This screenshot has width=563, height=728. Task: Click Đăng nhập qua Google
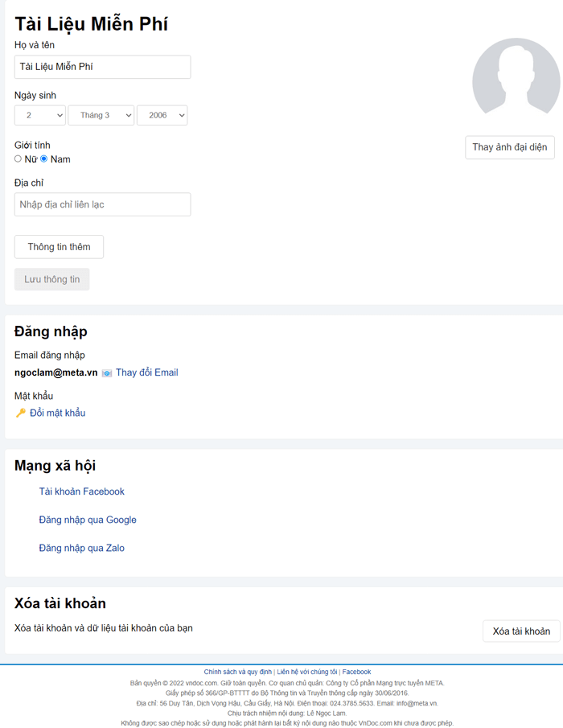click(x=87, y=520)
